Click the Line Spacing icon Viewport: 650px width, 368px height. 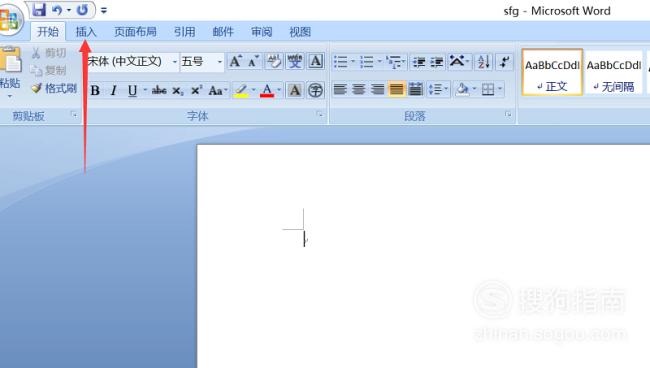click(x=435, y=89)
